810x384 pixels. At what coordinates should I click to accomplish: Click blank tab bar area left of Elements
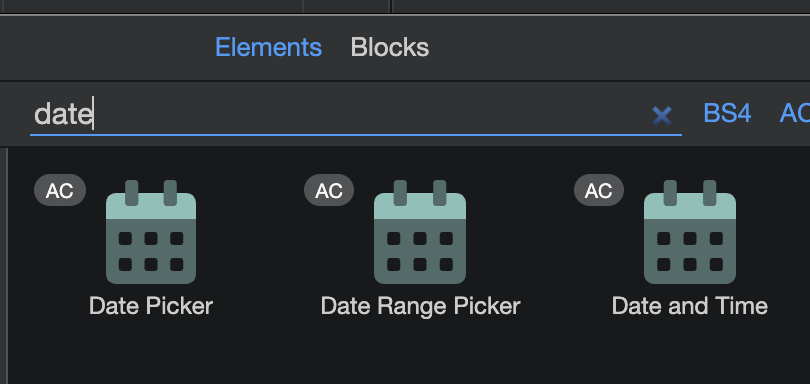(x=103, y=48)
